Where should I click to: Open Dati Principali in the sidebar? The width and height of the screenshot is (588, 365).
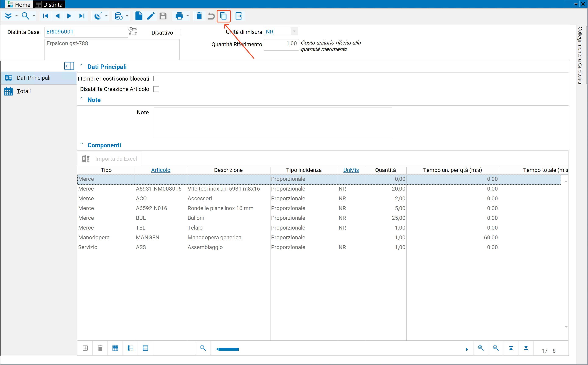pyautogui.click(x=39, y=78)
